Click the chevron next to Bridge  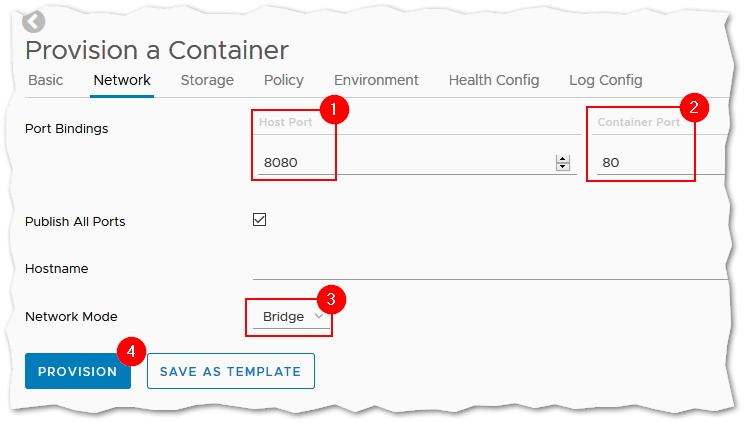pyautogui.click(x=319, y=316)
